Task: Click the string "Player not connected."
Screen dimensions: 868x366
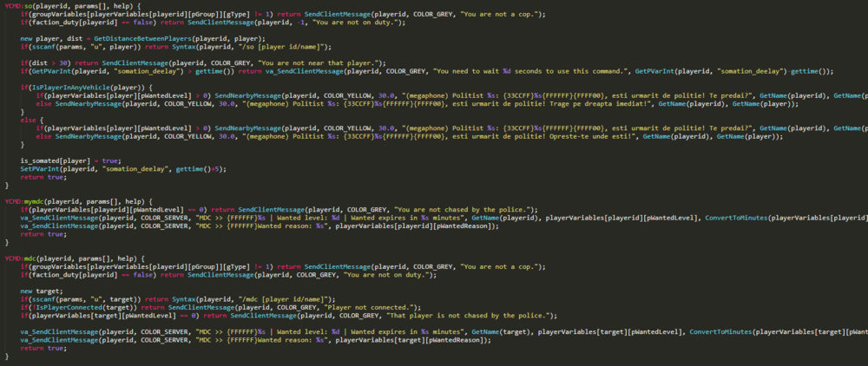Action: click(370, 307)
